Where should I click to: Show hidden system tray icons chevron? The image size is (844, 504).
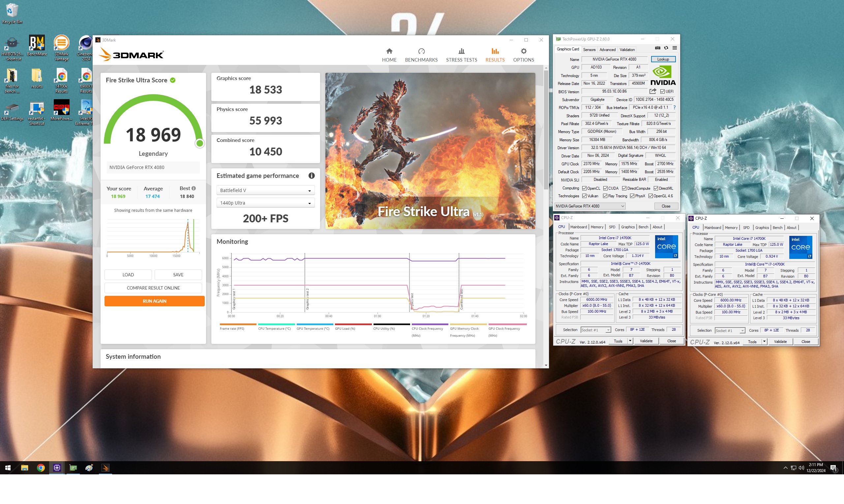785,468
